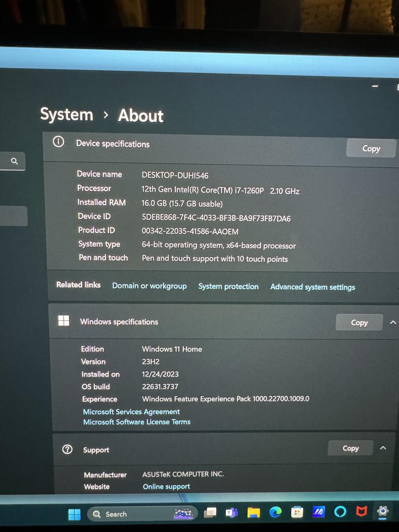
Task: Launch Microsoft Teams from the taskbar
Action: tap(232, 513)
